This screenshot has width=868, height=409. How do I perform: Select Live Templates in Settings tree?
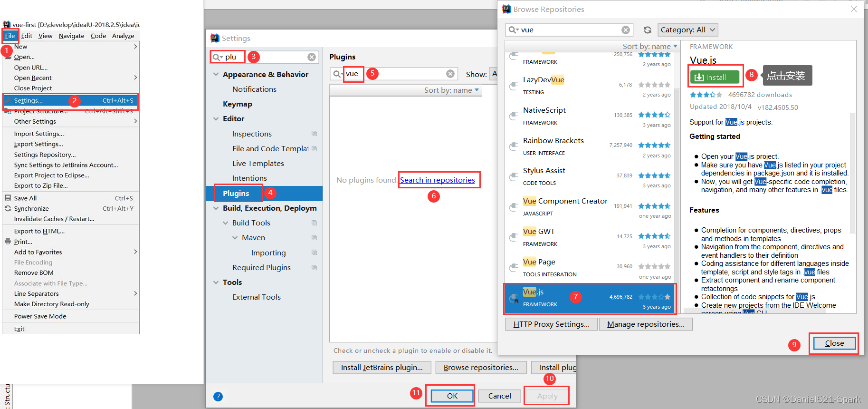tap(258, 163)
